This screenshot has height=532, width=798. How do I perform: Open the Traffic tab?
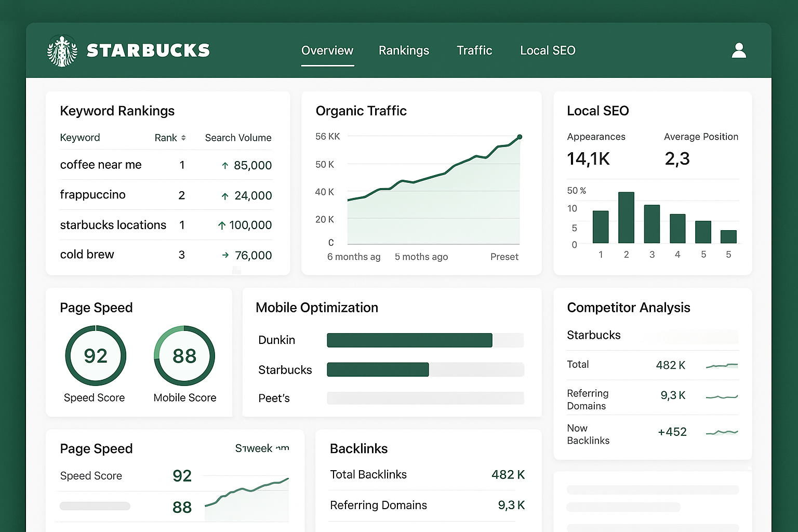pyautogui.click(x=474, y=50)
